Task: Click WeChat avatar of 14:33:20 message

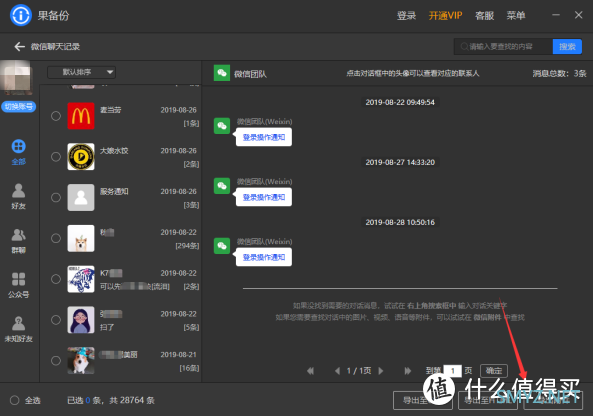Action: pyautogui.click(x=222, y=186)
